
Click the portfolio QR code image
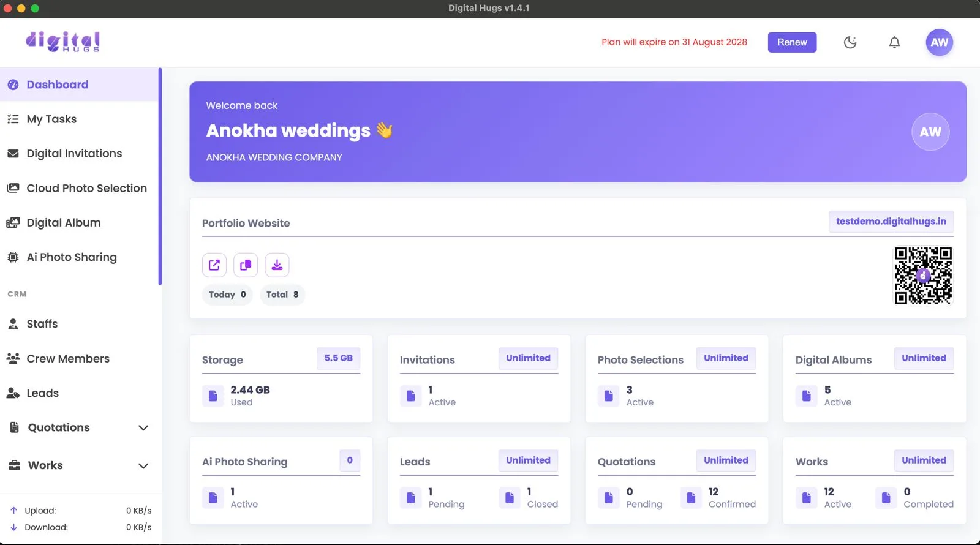[x=923, y=276]
